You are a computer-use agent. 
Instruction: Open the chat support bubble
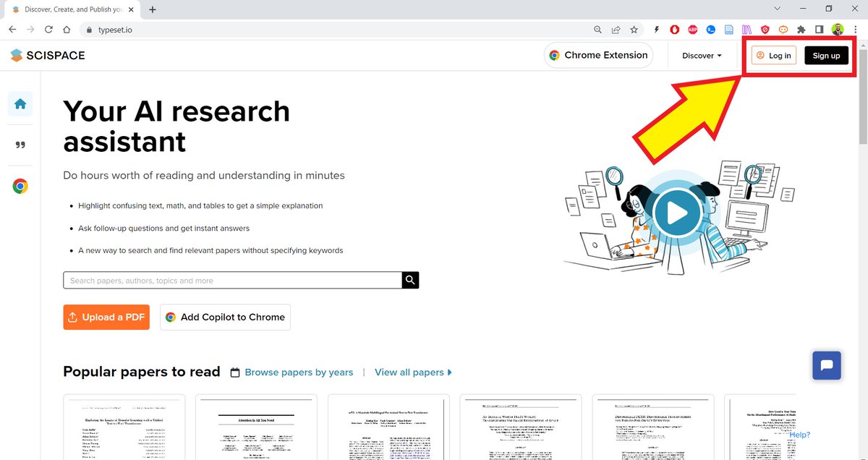click(826, 365)
